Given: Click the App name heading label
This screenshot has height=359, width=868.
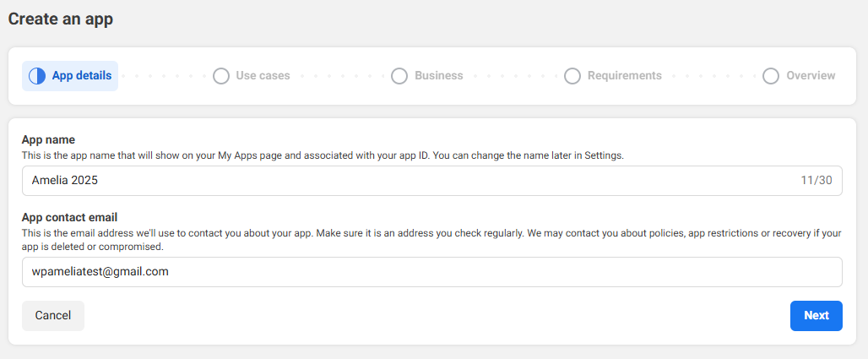Looking at the screenshot, I should pos(48,140).
